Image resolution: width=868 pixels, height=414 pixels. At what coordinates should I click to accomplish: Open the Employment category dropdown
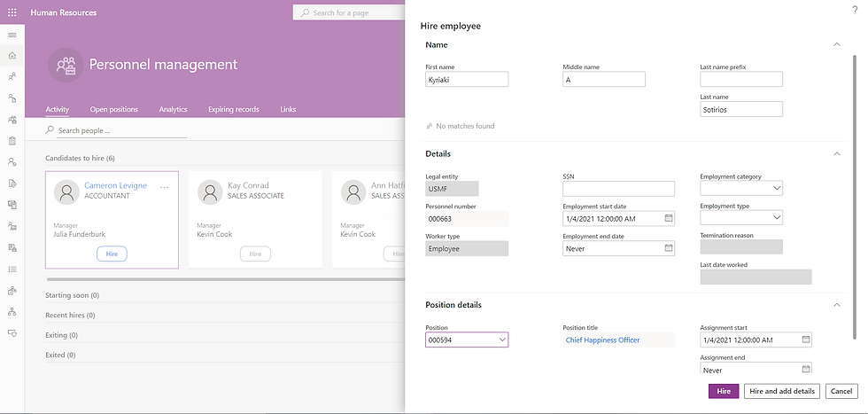(x=776, y=189)
